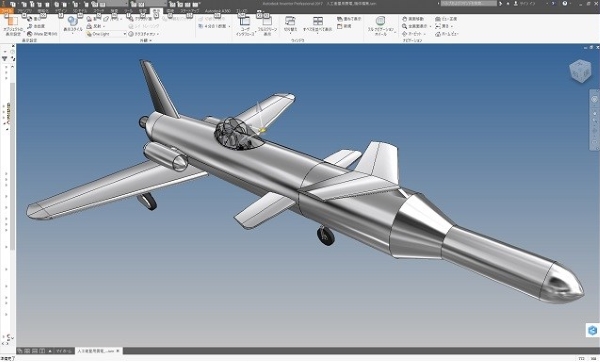The width and height of the screenshot is (600, 362).
Task: Click the Home View (ホームビュー) icon
Action: (x=447, y=34)
